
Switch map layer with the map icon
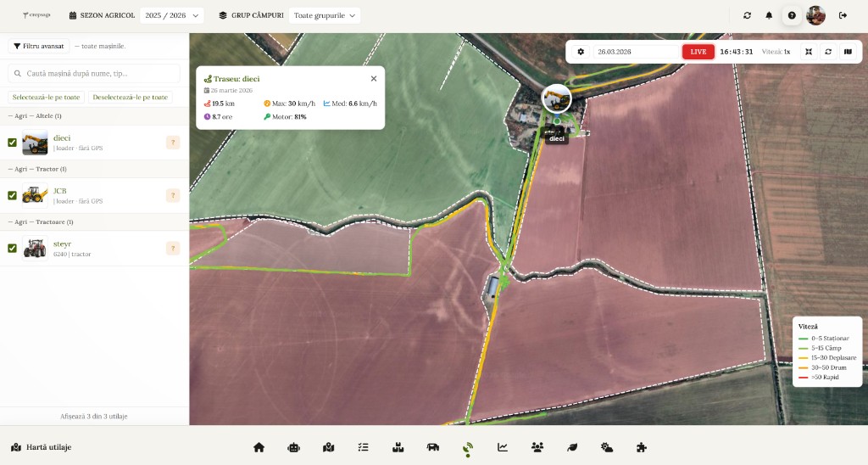848,52
